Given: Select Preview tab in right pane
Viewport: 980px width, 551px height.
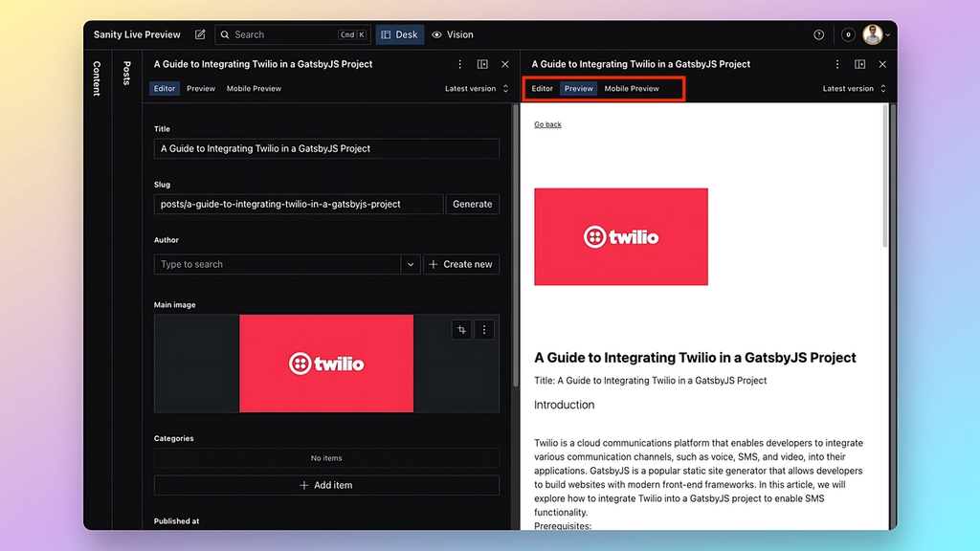Looking at the screenshot, I should point(579,88).
